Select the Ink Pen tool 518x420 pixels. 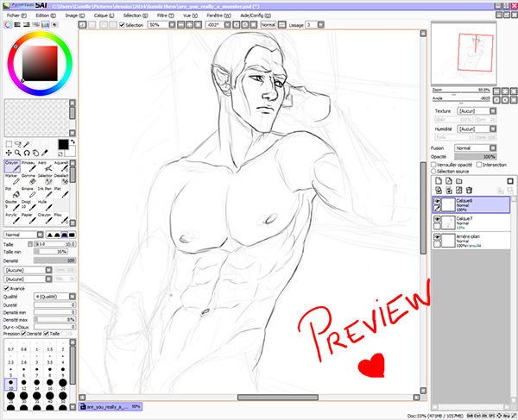tap(45, 192)
